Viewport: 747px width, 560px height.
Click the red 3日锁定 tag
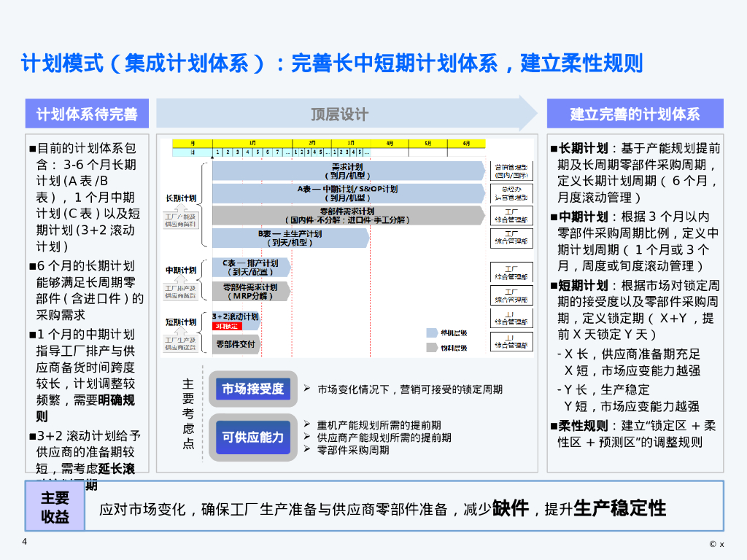pyautogui.click(x=227, y=326)
